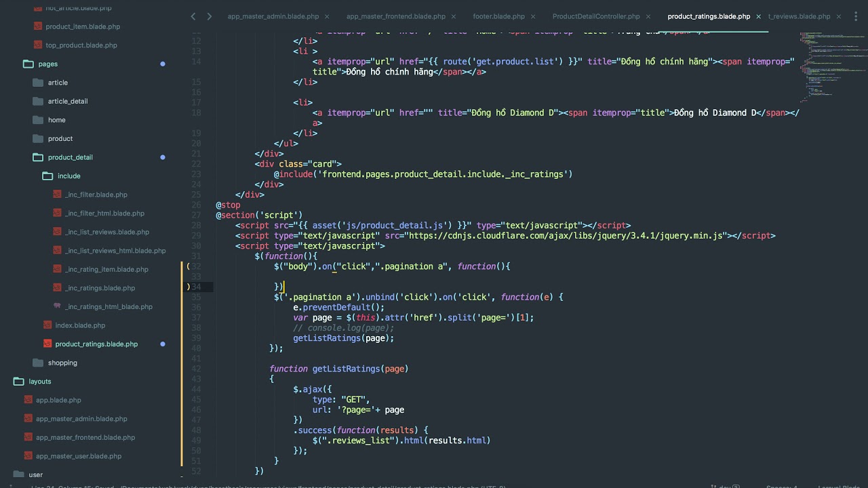Click the file icon next to _inc_filter_html.blade.php
The image size is (868, 488).
point(57,213)
